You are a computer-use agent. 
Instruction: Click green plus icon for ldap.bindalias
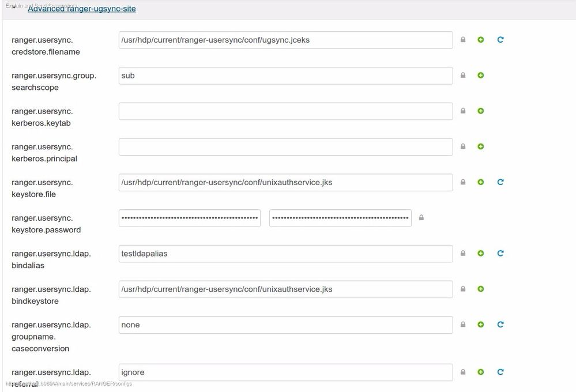point(481,253)
